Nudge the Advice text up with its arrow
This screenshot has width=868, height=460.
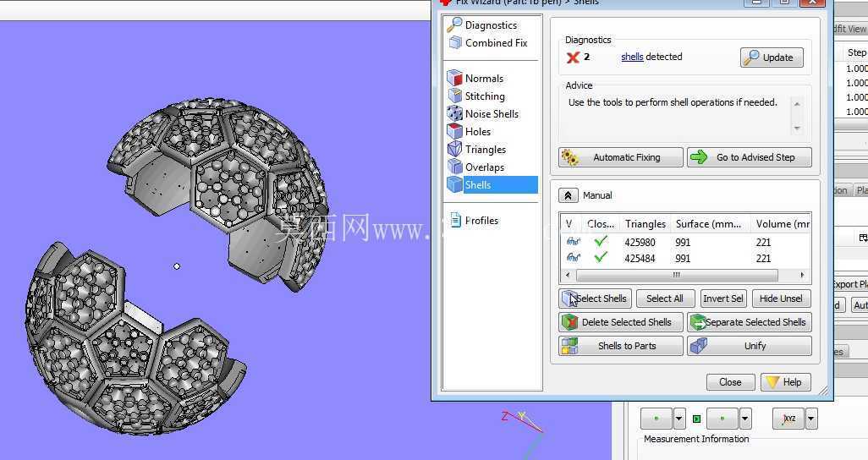click(797, 103)
